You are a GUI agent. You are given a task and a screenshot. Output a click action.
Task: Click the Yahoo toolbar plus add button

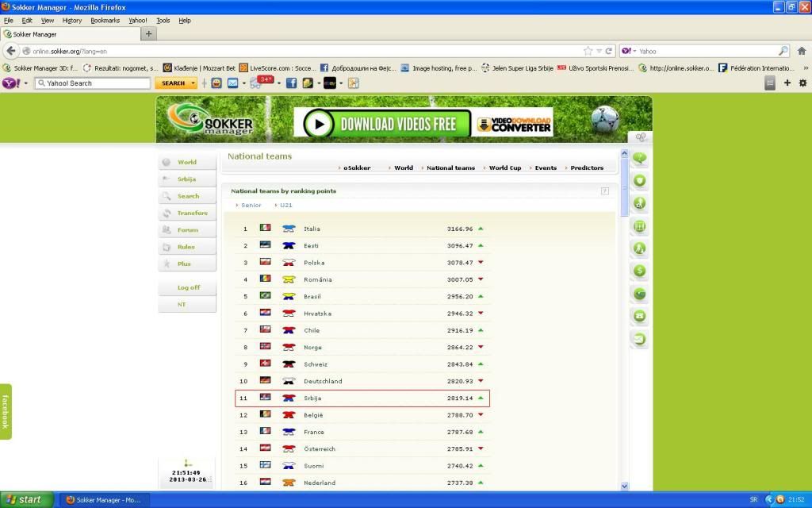pyautogui.click(x=787, y=83)
